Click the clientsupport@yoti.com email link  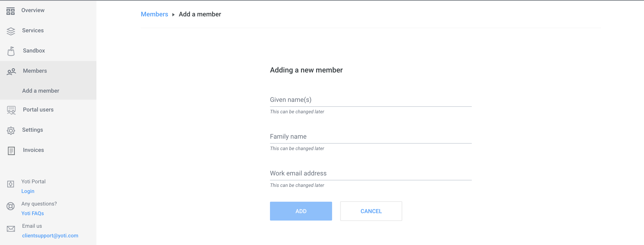point(50,236)
